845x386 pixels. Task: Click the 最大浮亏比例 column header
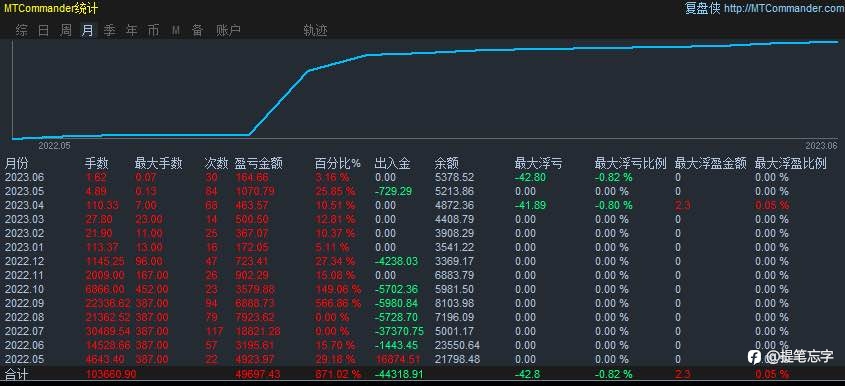pyautogui.click(x=631, y=163)
